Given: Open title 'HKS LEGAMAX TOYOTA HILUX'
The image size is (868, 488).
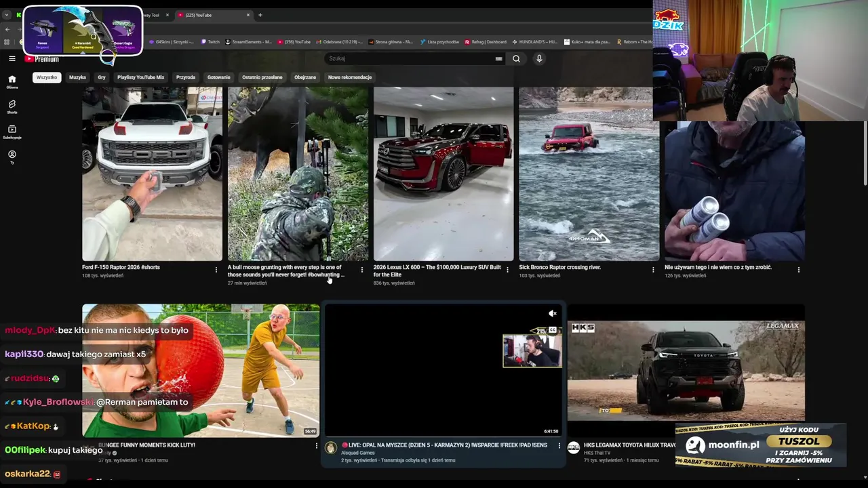Looking at the screenshot, I should pos(629,445).
